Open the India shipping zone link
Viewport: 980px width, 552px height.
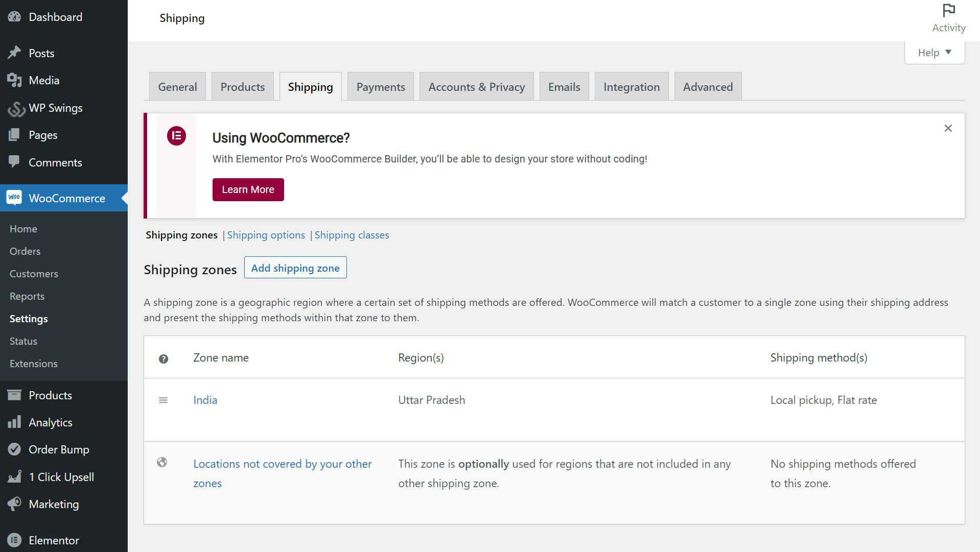coord(205,400)
